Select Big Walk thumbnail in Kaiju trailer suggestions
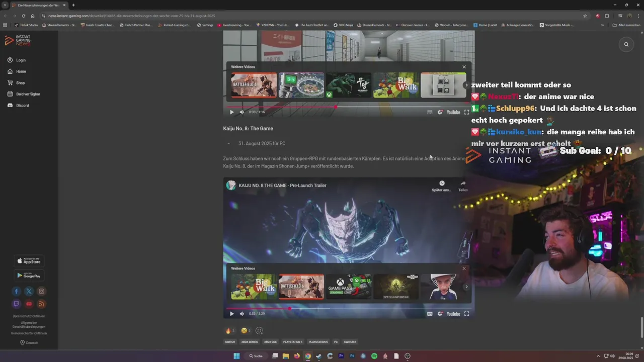Image resolution: width=644 pixels, height=362 pixels. pos(254,287)
